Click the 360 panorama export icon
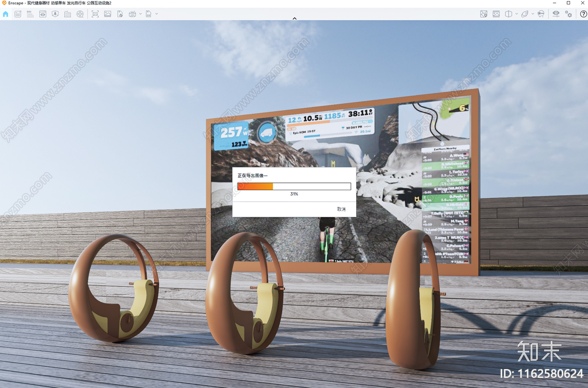This screenshot has width=588, height=388. (133, 14)
